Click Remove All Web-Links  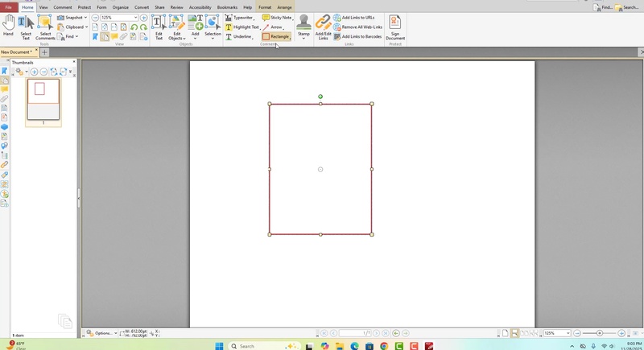click(357, 27)
